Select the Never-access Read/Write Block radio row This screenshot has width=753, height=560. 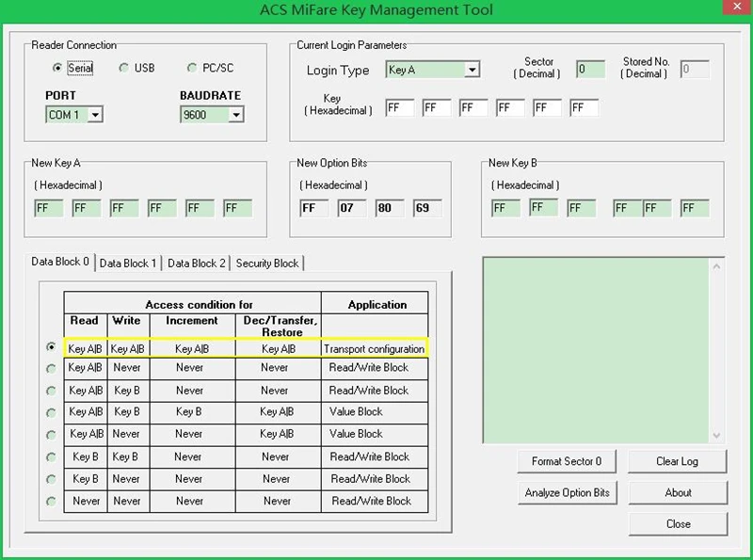[x=51, y=502]
